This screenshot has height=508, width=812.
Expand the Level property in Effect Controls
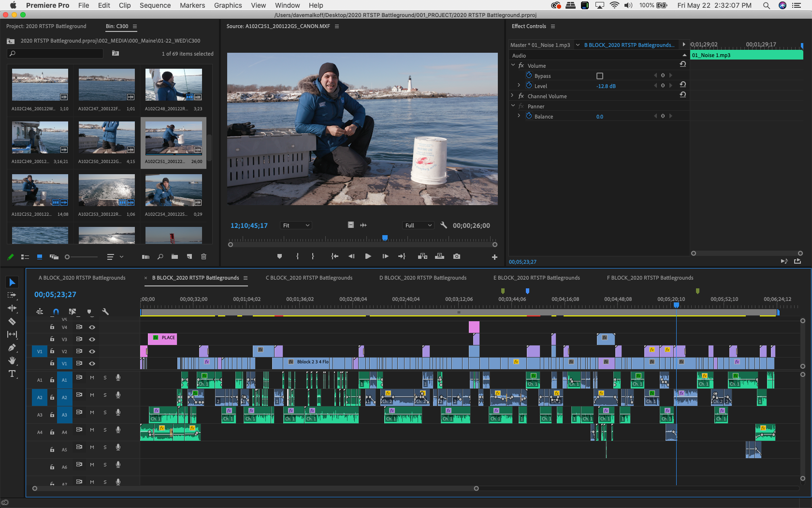coord(519,86)
